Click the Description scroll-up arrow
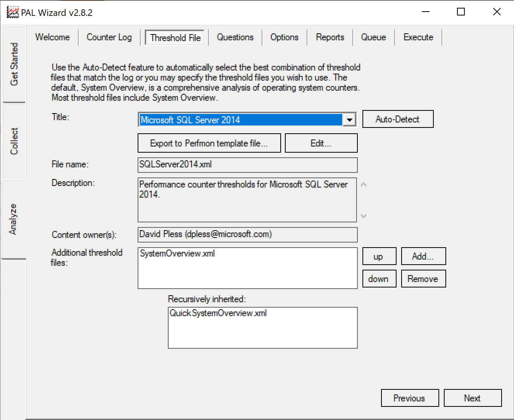This screenshot has height=420, width=514. [x=363, y=185]
